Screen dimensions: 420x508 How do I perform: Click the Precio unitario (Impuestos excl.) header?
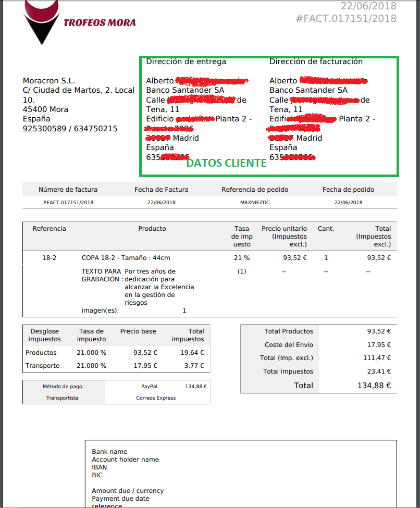click(284, 237)
